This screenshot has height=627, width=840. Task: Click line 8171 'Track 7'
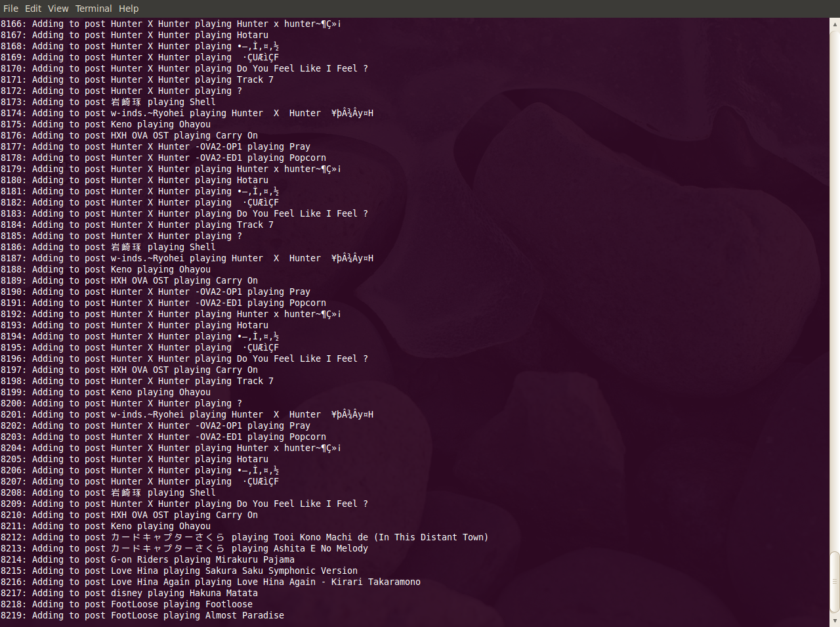pos(255,80)
